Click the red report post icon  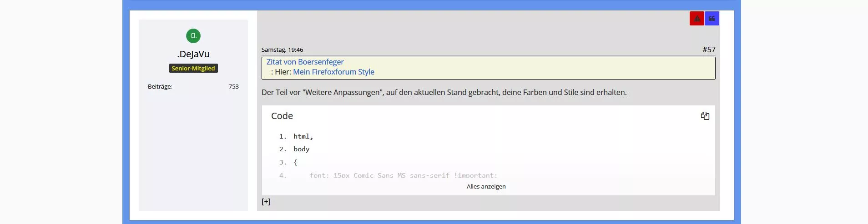tap(696, 19)
